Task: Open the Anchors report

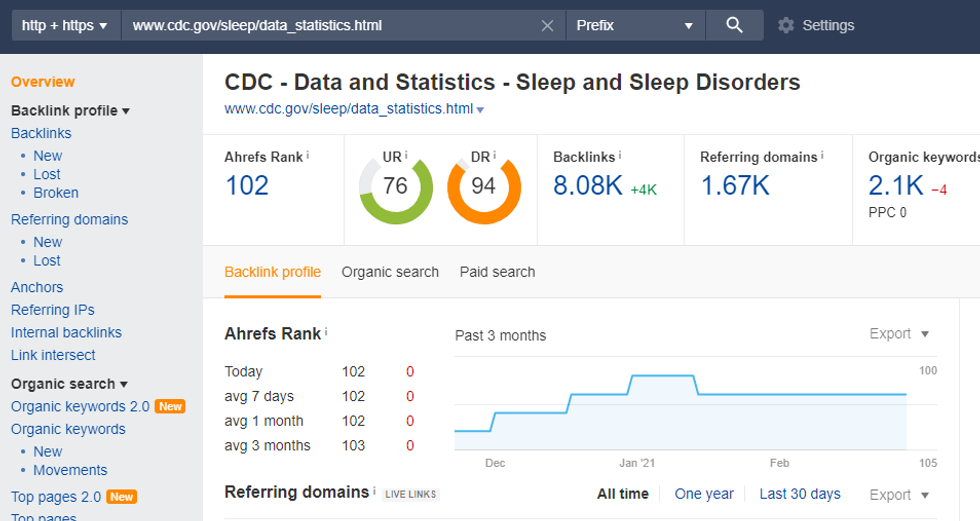Action: click(37, 287)
